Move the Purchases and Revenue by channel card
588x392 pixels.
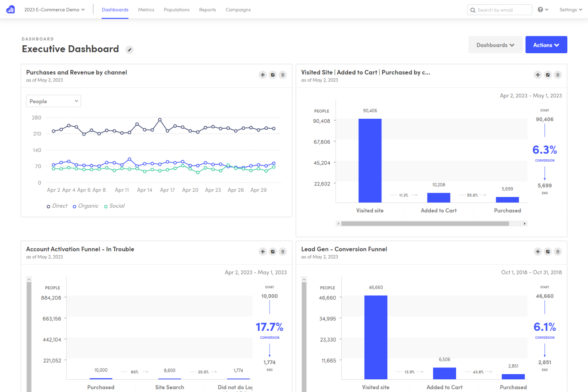click(x=263, y=75)
